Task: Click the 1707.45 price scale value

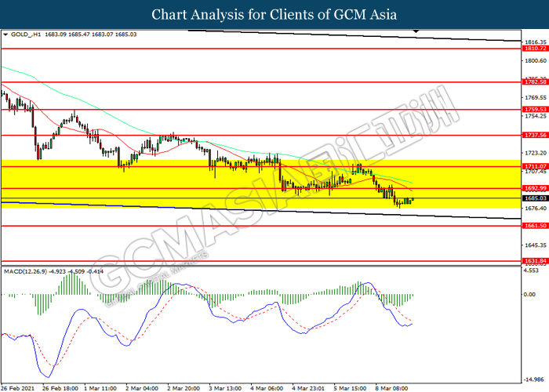Action: tap(536, 171)
